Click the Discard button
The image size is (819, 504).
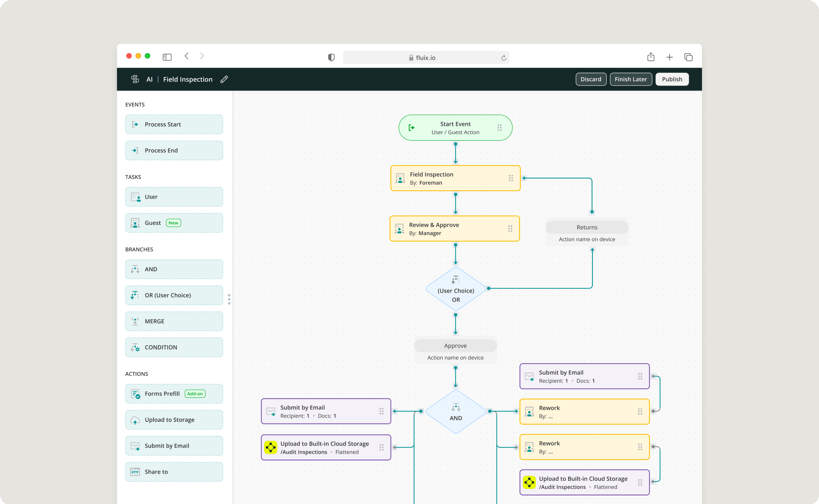pyautogui.click(x=591, y=79)
